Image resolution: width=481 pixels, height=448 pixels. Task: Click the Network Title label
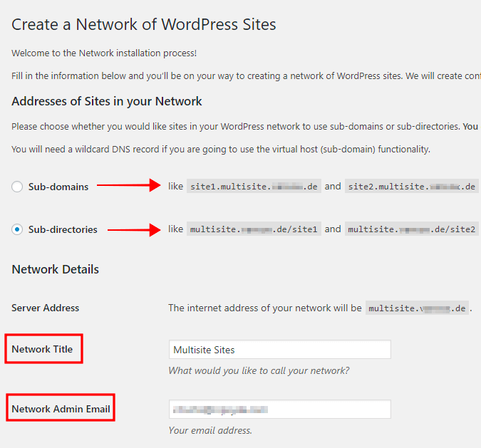42,349
